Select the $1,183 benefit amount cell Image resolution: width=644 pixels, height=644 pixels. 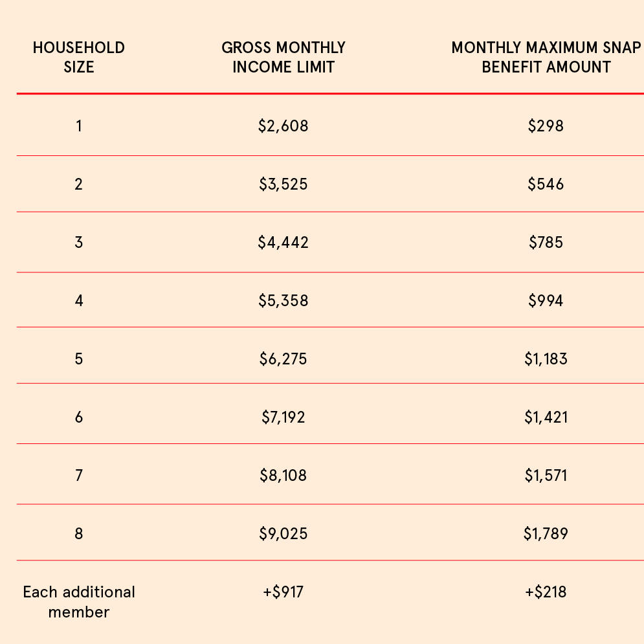tap(546, 359)
